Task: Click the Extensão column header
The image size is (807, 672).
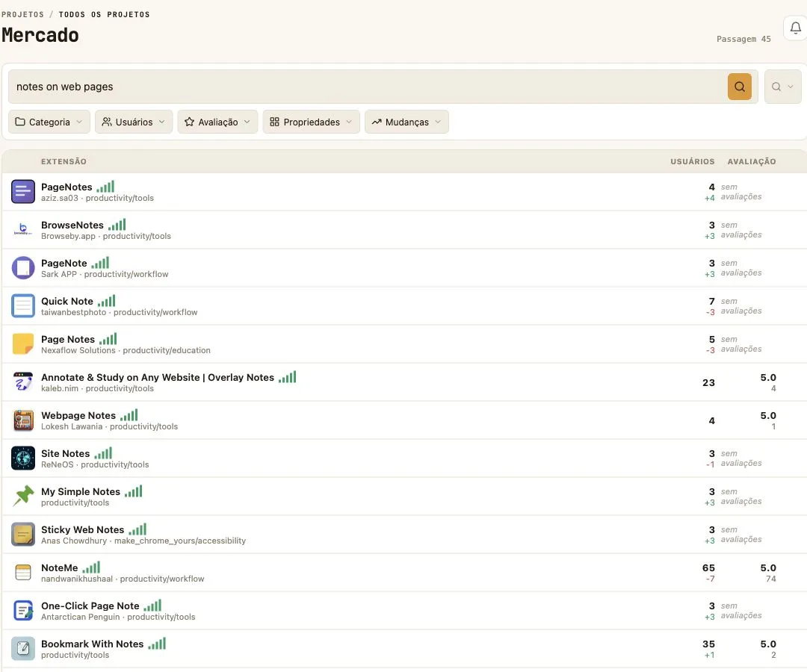Action: (x=64, y=161)
